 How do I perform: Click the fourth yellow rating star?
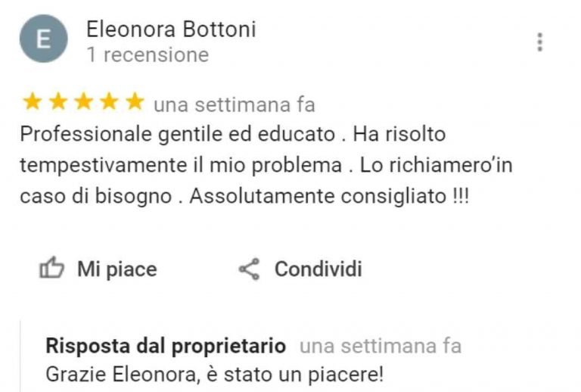click(109, 101)
